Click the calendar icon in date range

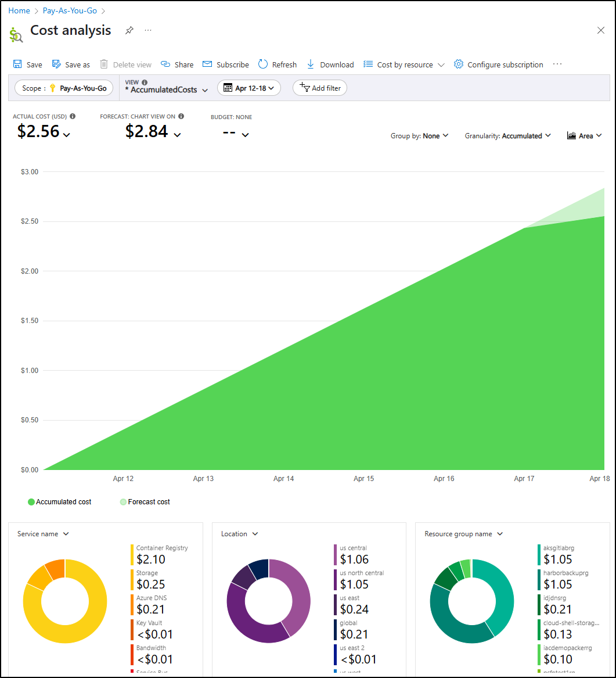coord(228,88)
